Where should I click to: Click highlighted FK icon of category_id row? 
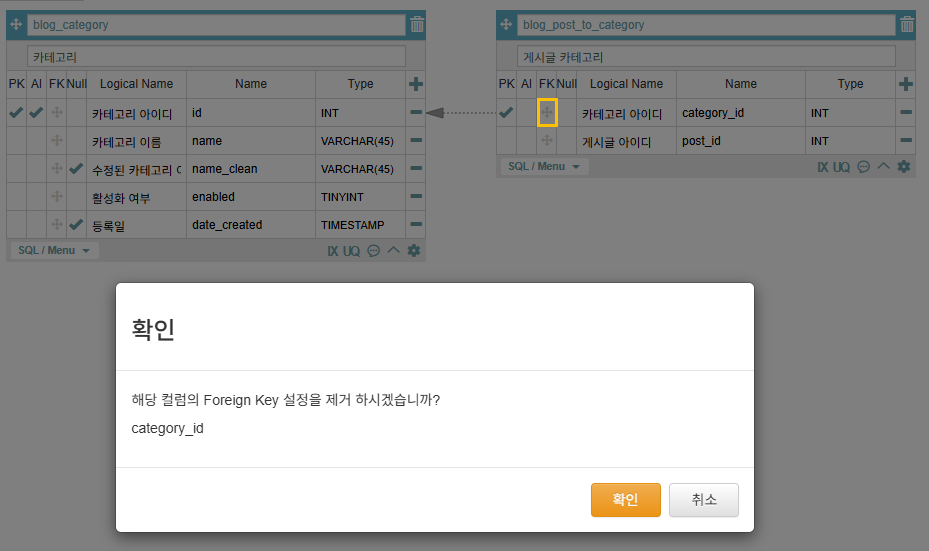coord(547,113)
